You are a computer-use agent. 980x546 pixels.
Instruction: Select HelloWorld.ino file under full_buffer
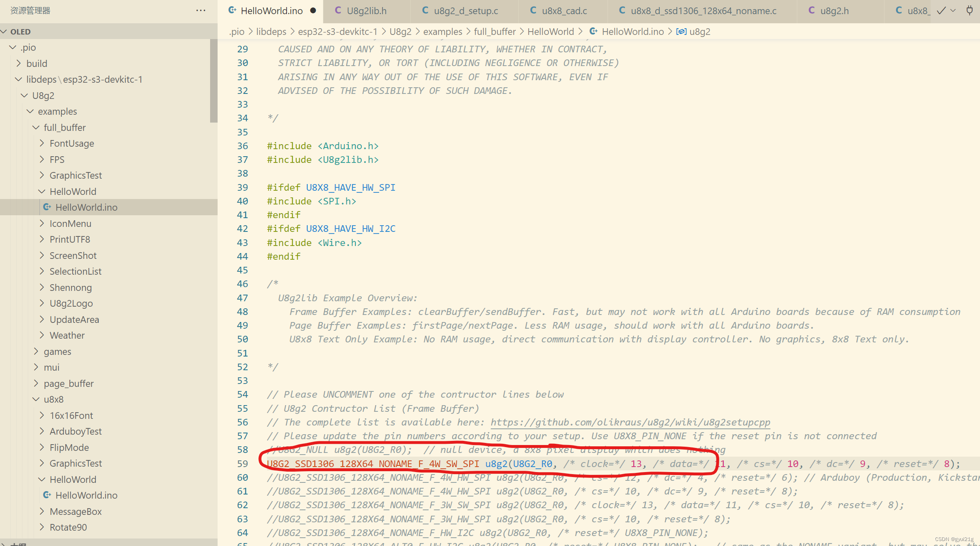(x=86, y=207)
